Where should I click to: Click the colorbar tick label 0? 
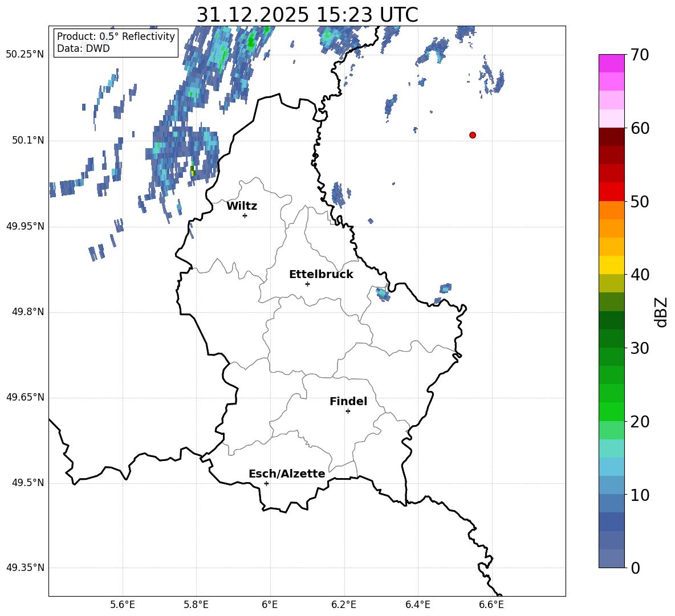click(x=635, y=568)
